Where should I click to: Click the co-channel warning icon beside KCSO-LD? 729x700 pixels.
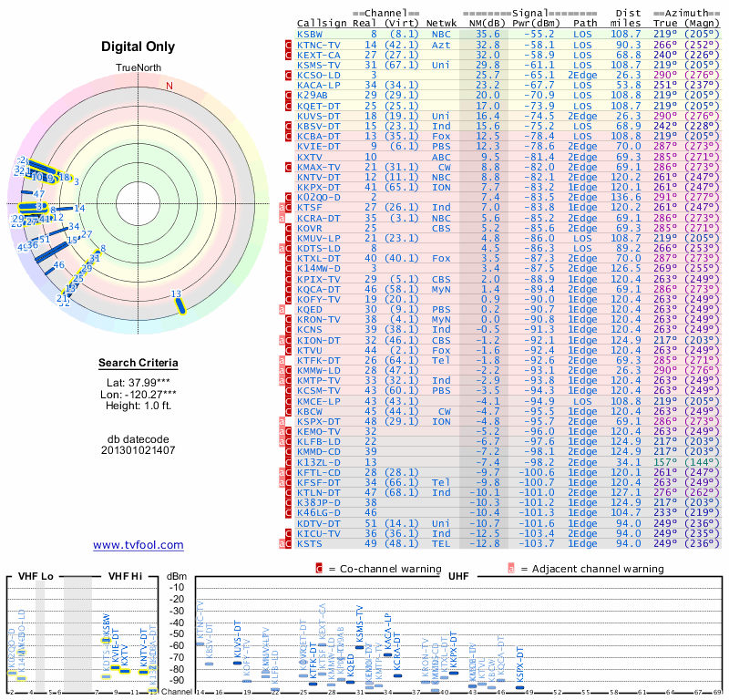tap(290, 75)
